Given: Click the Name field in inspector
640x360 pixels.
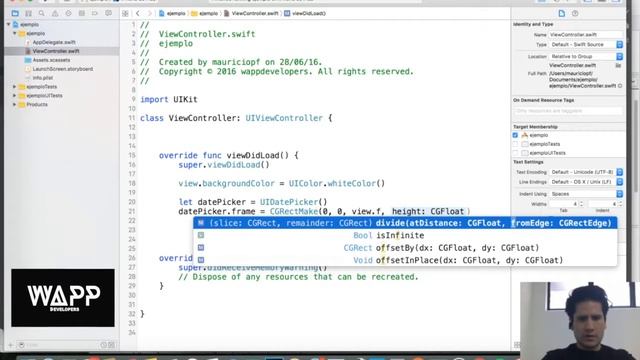Looking at the screenshot, I should coord(586,35).
